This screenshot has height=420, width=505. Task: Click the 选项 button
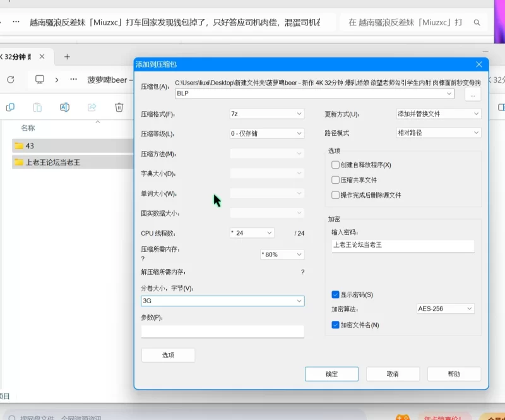(x=168, y=355)
